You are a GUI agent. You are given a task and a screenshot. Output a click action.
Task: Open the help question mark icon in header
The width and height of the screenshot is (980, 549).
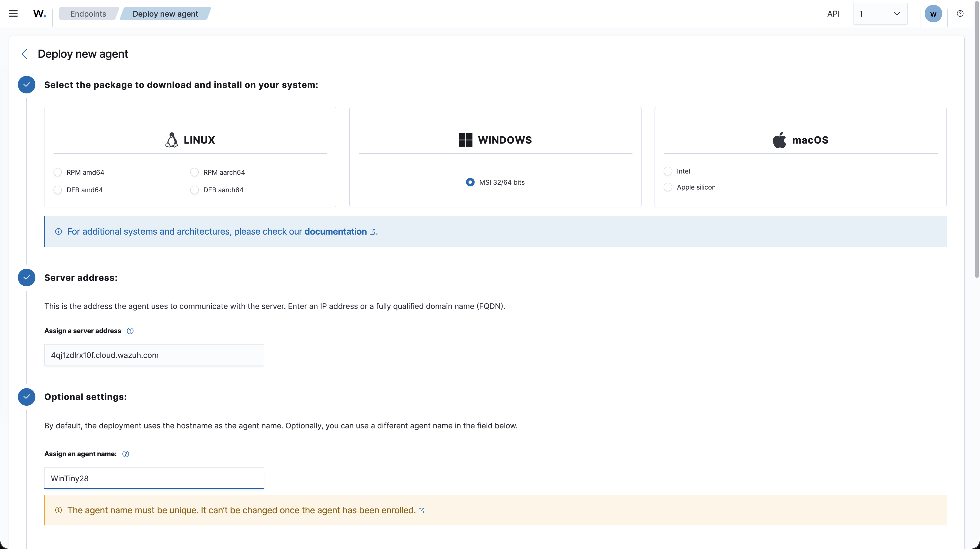pyautogui.click(x=960, y=14)
